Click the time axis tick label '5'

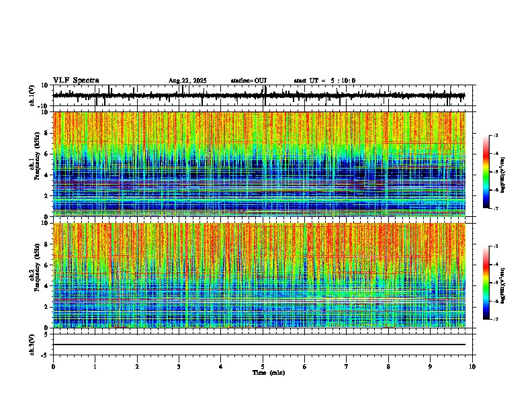click(x=263, y=367)
